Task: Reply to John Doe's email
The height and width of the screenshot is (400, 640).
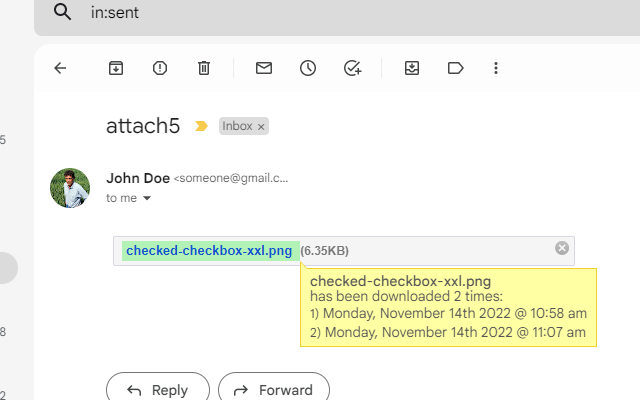Action: click(x=157, y=390)
